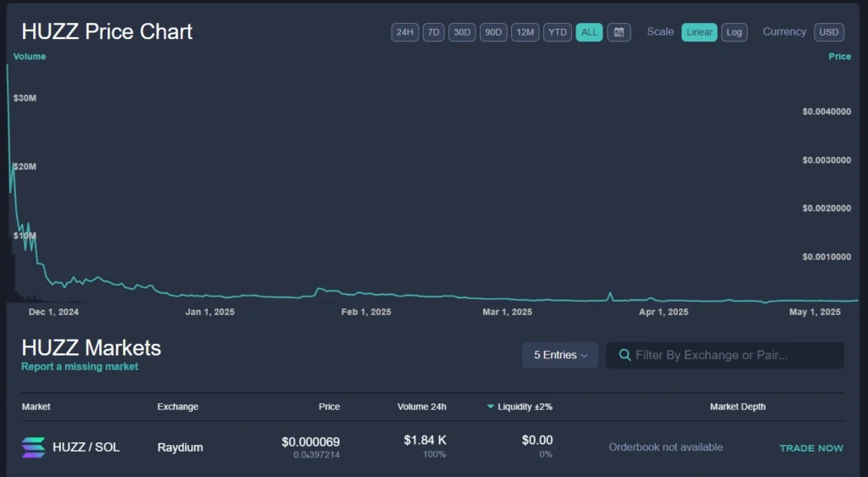The image size is (868, 477).
Task: Sort by the Price column header
Action: pos(330,407)
